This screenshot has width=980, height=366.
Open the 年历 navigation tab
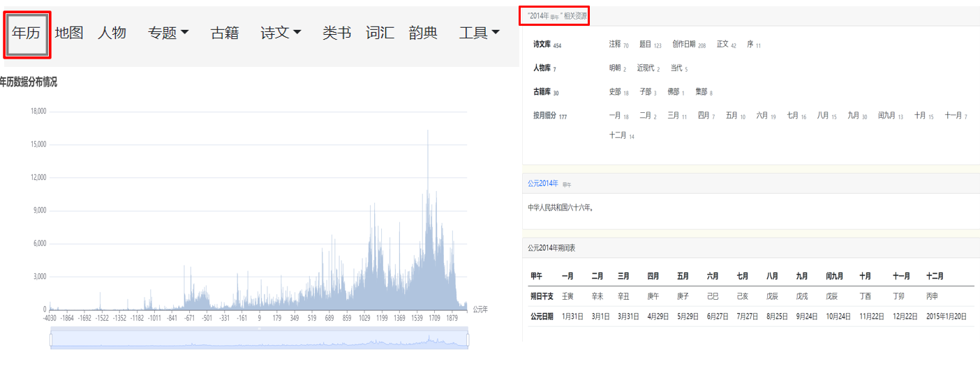(27, 33)
